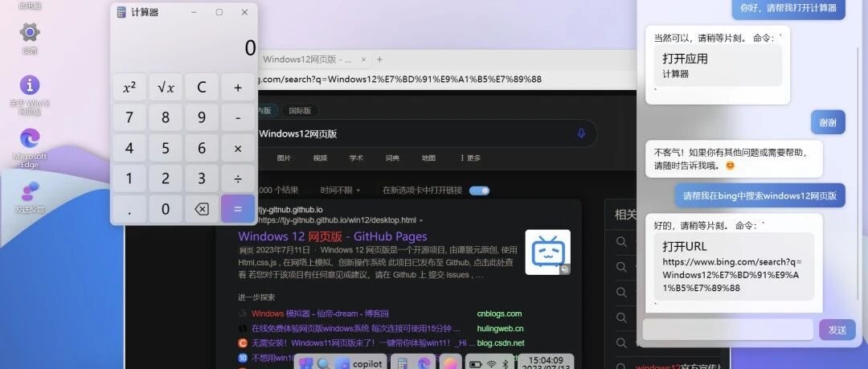Click the browser address bar URL
The image size is (868, 369).
[399, 80]
